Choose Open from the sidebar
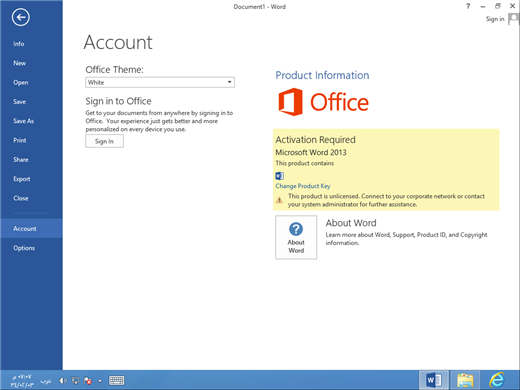 pos(21,82)
